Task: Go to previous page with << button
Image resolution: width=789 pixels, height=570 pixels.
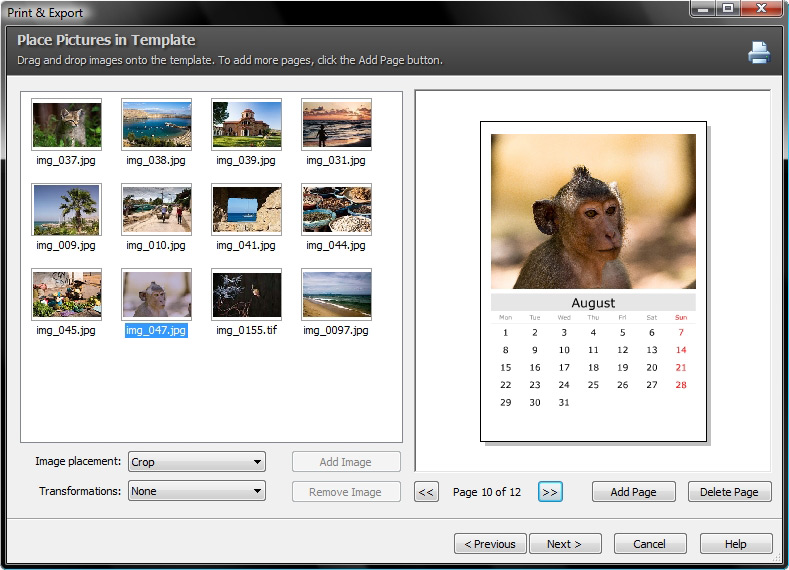Action: pyautogui.click(x=426, y=492)
